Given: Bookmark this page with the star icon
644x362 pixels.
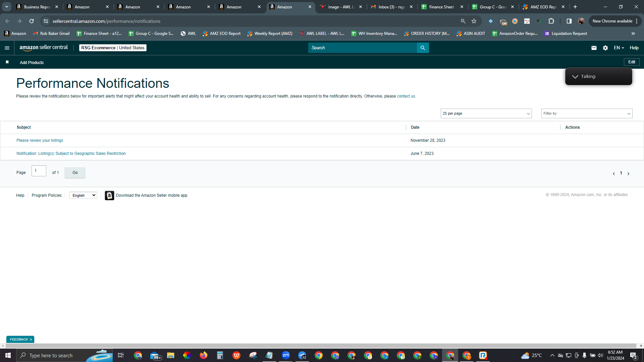Looking at the screenshot, I should tap(474, 21).
